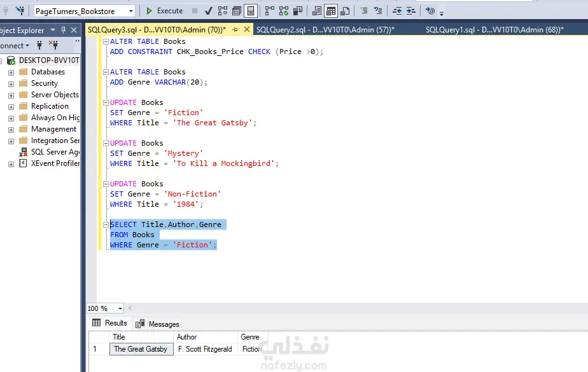Image resolution: width=588 pixels, height=372 pixels.
Task: Uncomment the selected lines
Action: [x=378, y=11]
